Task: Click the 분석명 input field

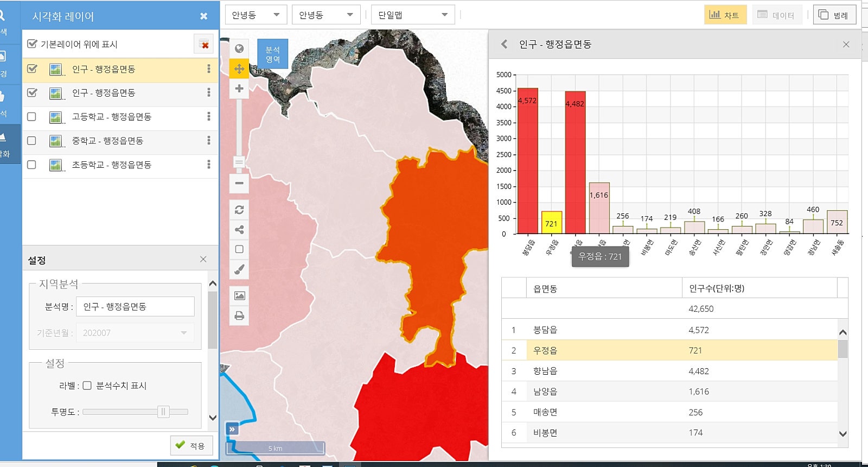Action: [135, 306]
